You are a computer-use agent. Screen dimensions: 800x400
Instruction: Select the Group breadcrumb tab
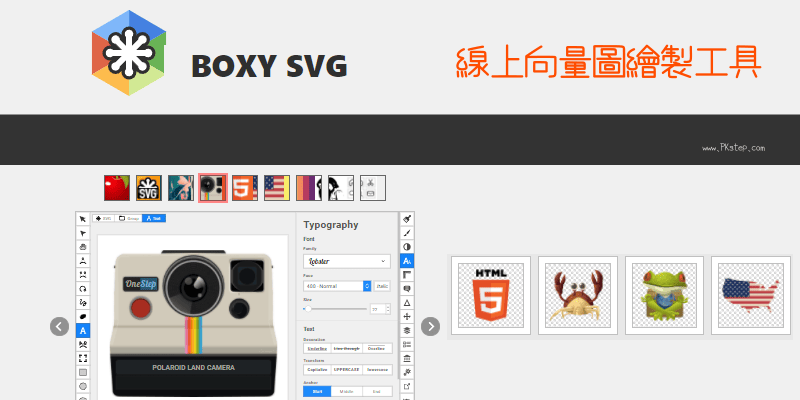tap(129, 218)
